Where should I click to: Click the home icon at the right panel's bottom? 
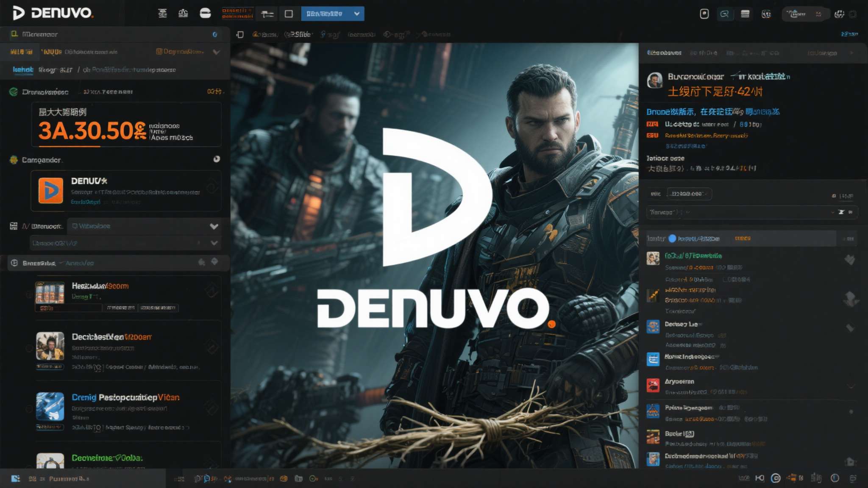(850, 462)
